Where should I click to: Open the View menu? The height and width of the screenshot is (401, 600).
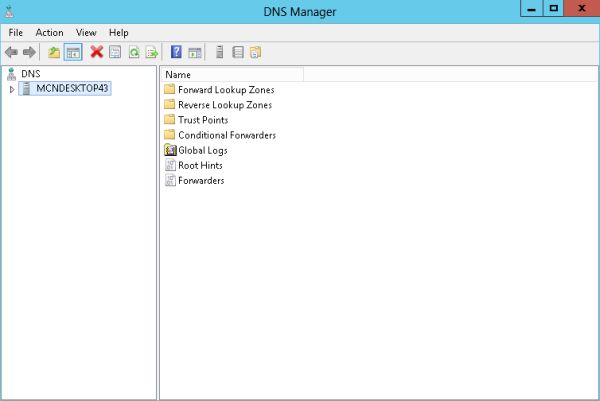point(86,33)
